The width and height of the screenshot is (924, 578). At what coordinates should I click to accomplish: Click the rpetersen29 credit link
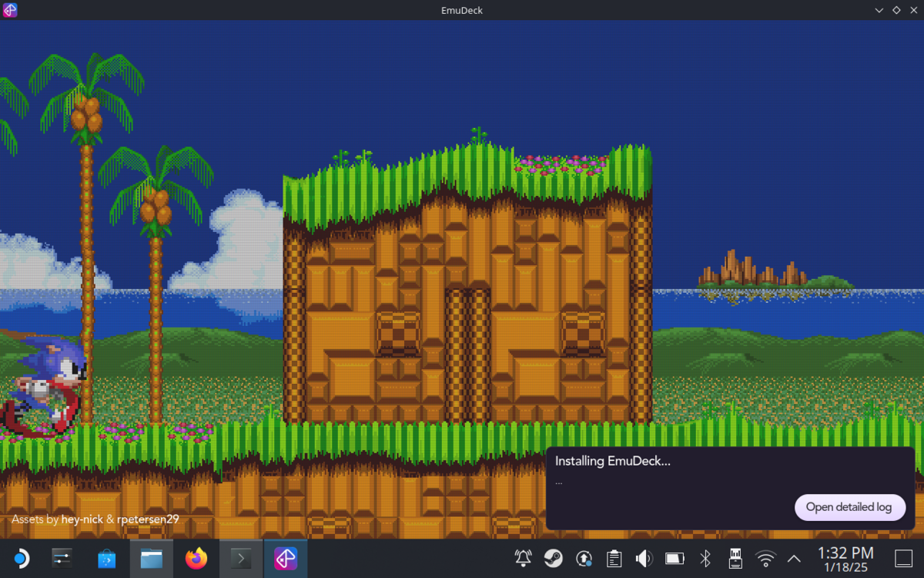pyautogui.click(x=148, y=519)
